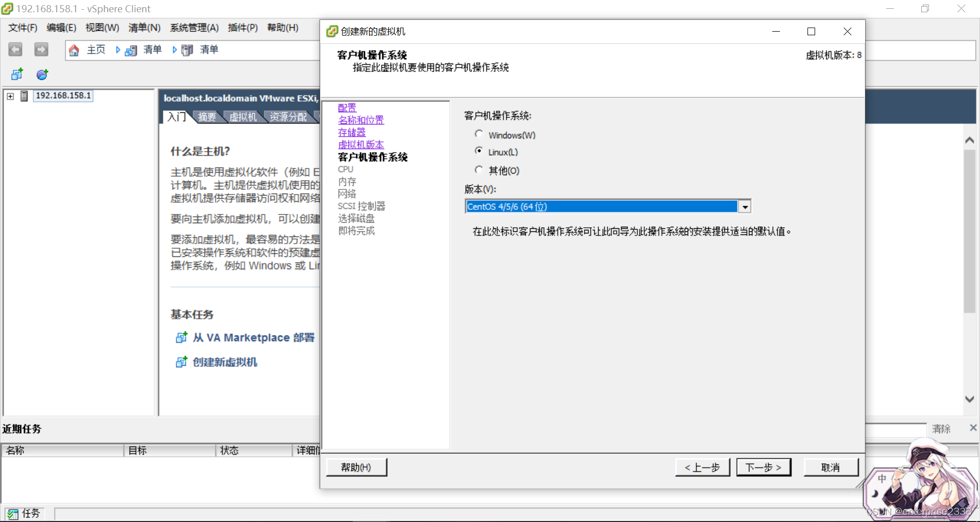980x522 pixels.
Task: Click the < 上一步 button
Action: [702, 467]
